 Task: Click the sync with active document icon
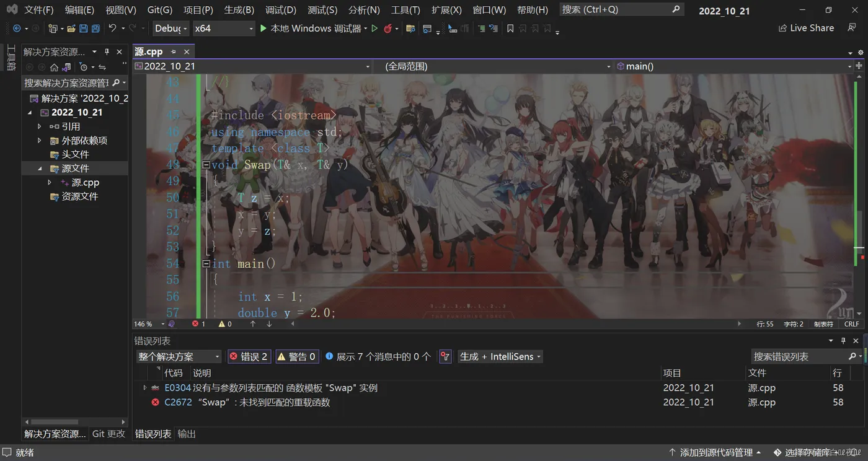[102, 67]
